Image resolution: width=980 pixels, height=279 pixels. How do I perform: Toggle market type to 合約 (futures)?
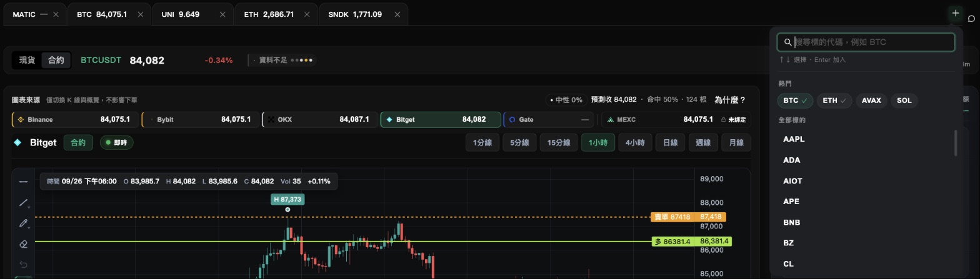click(56, 61)
